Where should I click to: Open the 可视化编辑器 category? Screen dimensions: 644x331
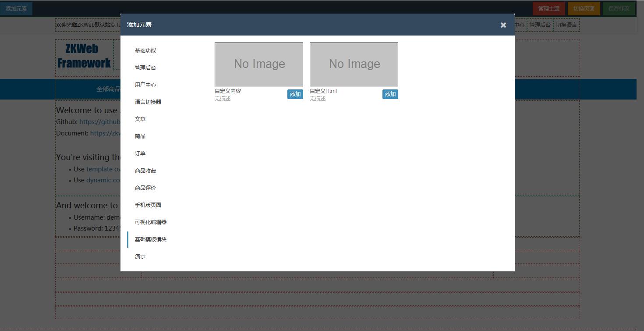[x=151, y=222]
